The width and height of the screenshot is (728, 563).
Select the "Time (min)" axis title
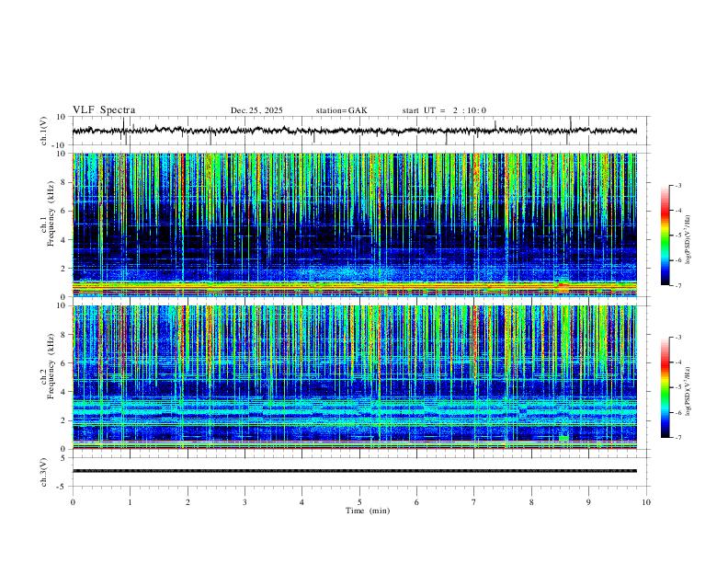368,511
